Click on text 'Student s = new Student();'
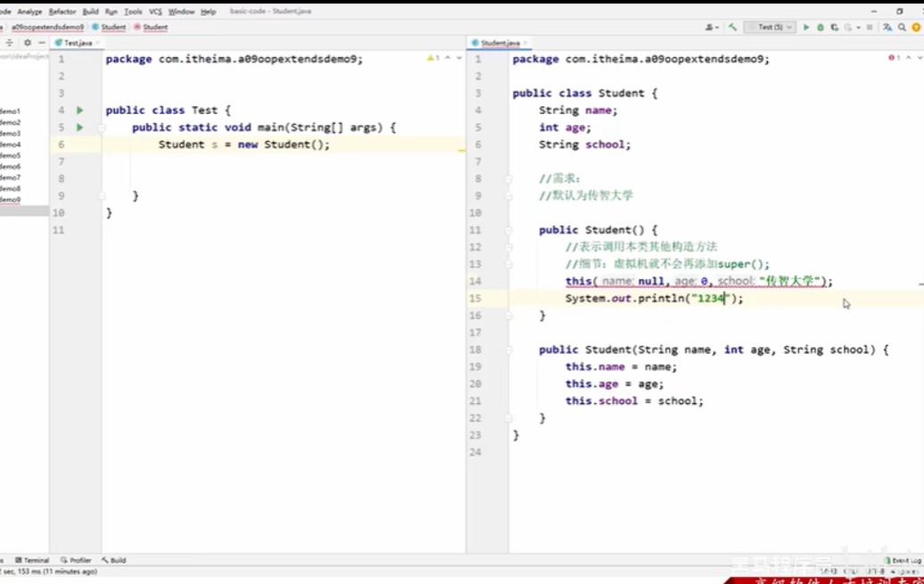The height and width of the screenshot is (584, 924). click(244, 144)
